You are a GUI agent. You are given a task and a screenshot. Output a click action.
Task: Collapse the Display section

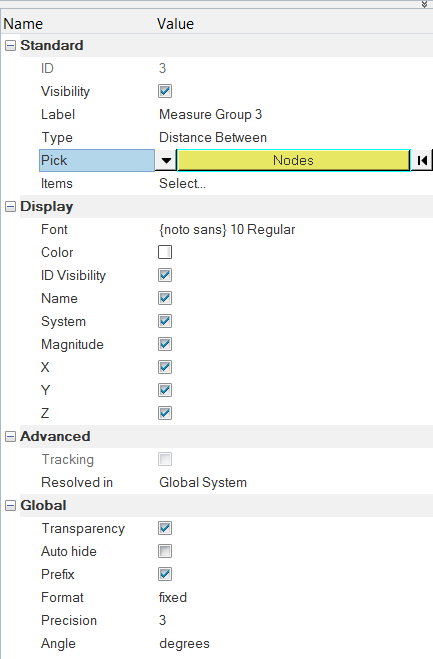click(11, 206)
